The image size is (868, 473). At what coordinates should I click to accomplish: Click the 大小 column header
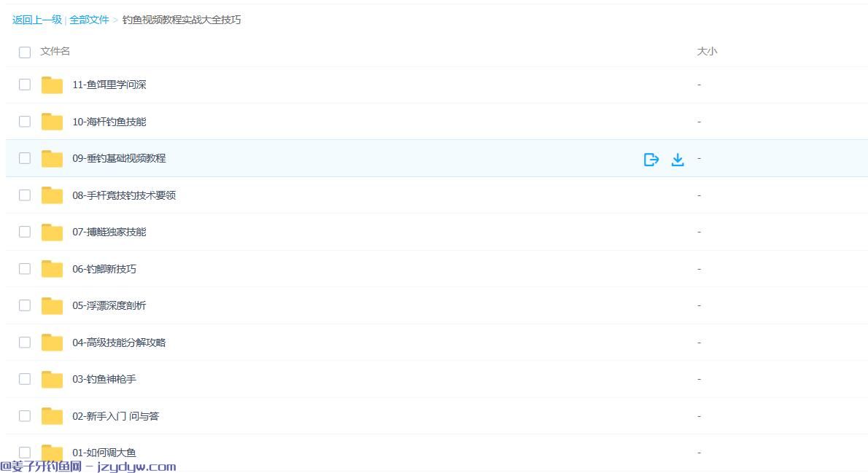pyautogui.click(x=707, y=52)
